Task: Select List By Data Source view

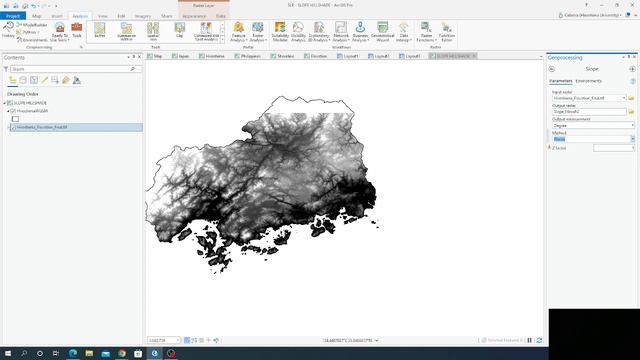Action: click(x=23, y=80)
